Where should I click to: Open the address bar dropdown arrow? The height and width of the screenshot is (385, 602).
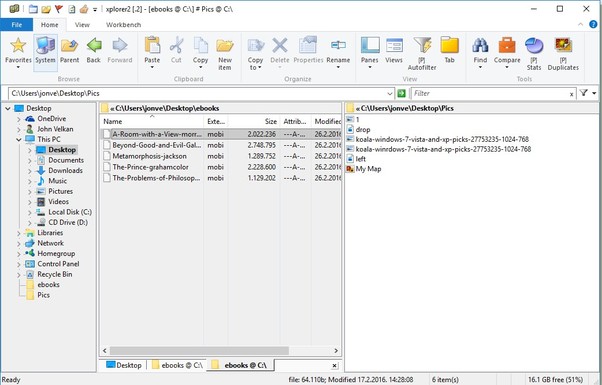point(390,94)
